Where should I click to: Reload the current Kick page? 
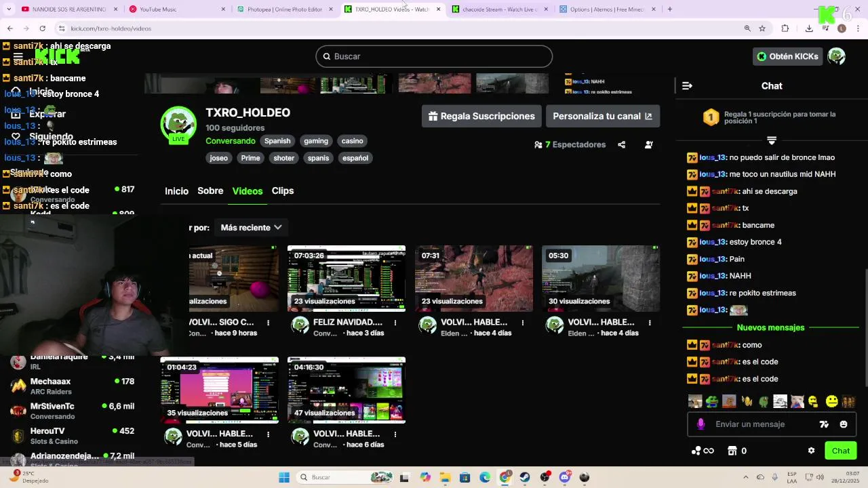[x=42, y=28]
